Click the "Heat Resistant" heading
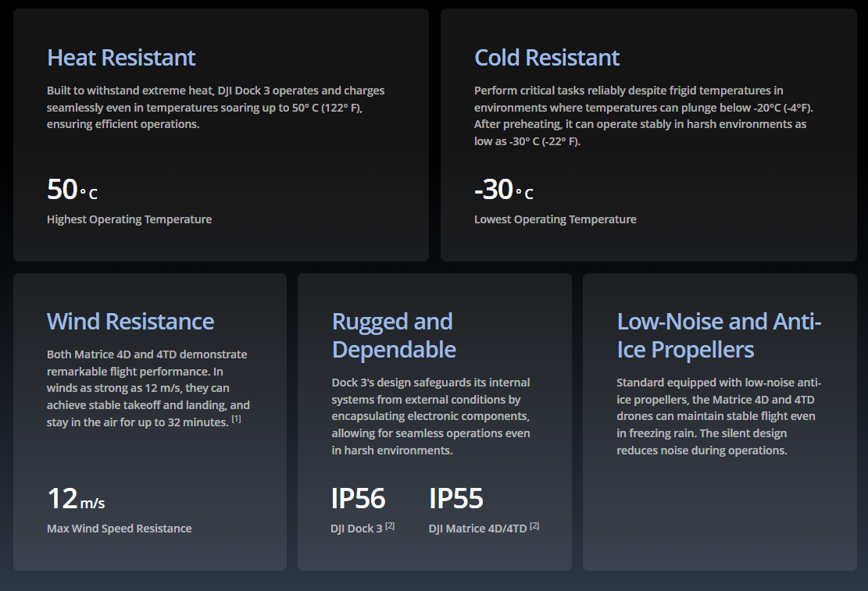 pos(121,58)
